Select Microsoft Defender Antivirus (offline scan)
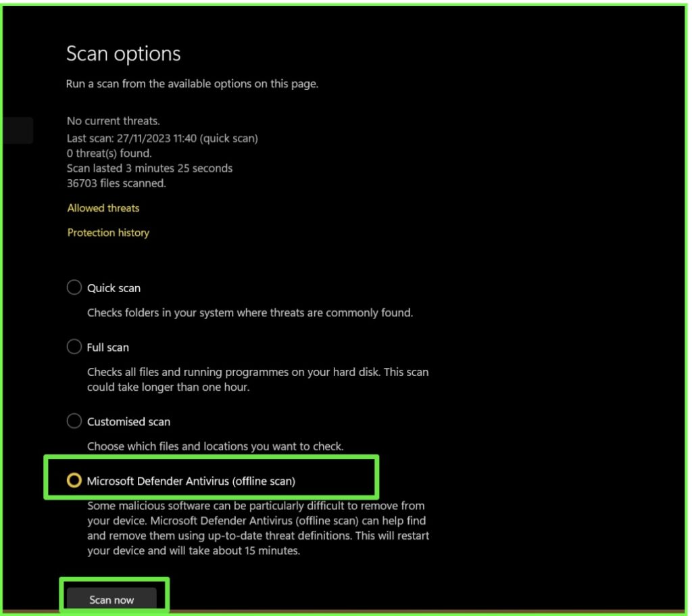Image resolution: width=692 pixels, height=616 pixels. [x=74, y=480]
